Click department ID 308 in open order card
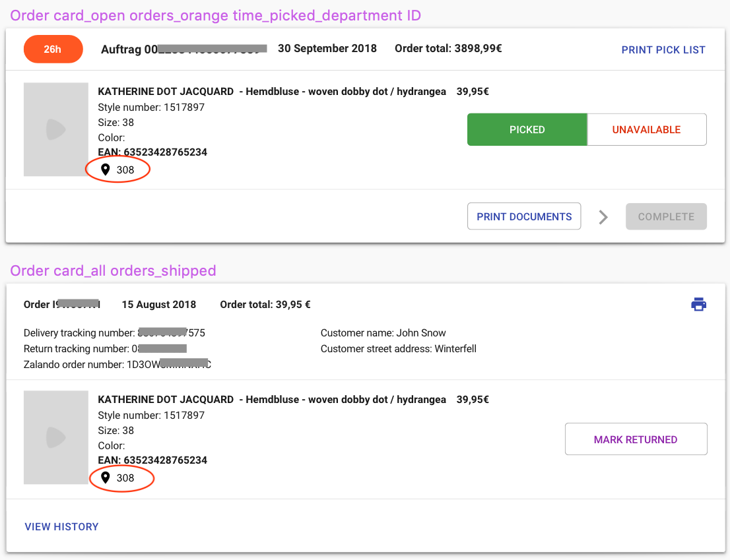The image size is (730, 560). [x=125, y=170]
